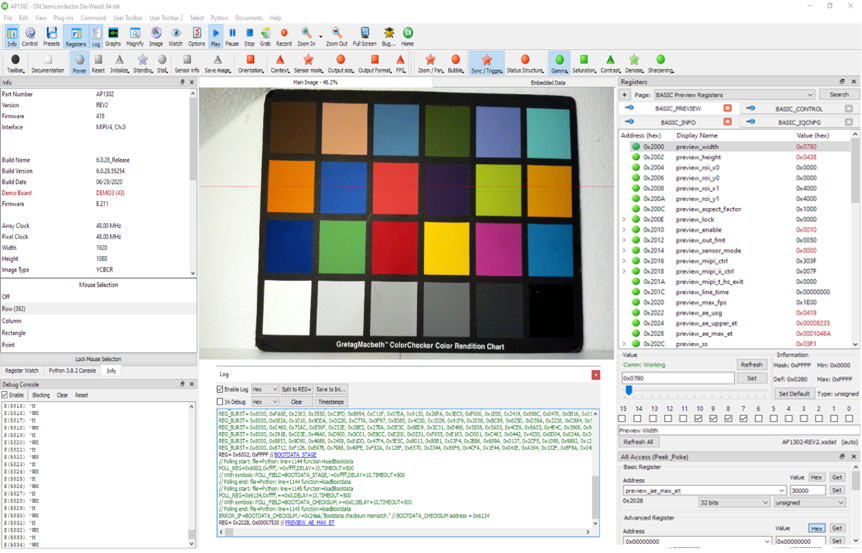The height and width of the screenshot is (553, 862).
Task: Follow the BOOTDATA_STAGE link in log
Action: tap(295, 455)
